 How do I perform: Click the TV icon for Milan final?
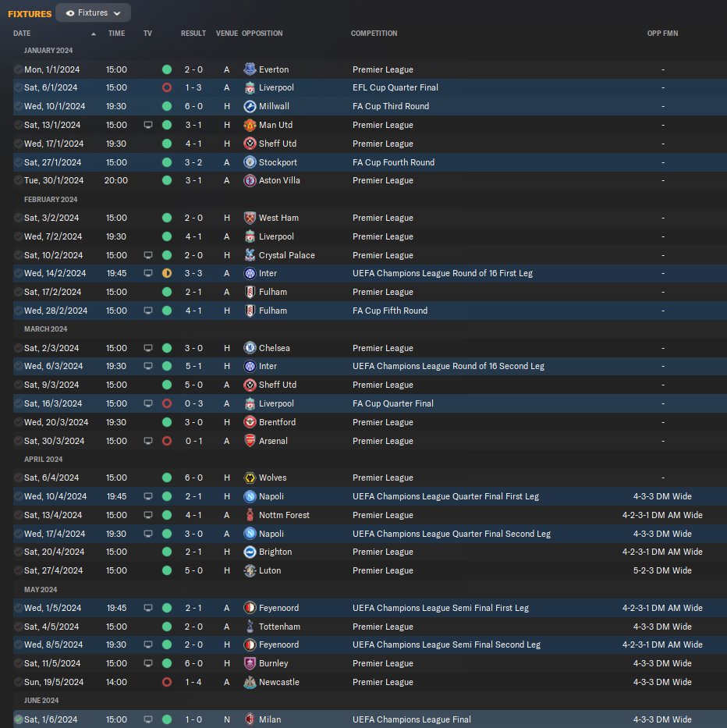[148, 719]
